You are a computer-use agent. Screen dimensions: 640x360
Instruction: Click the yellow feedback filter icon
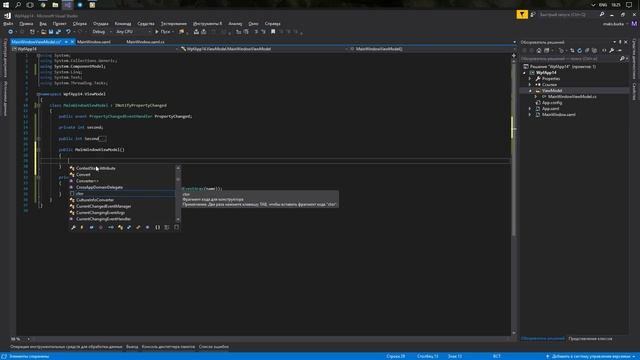(522, 14)
